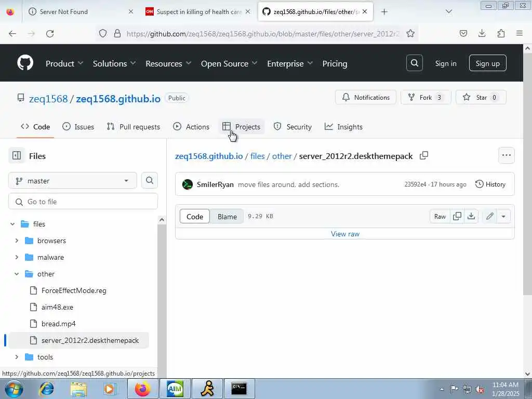
Task: Click the Notifications button
Action: click(365, 97)
